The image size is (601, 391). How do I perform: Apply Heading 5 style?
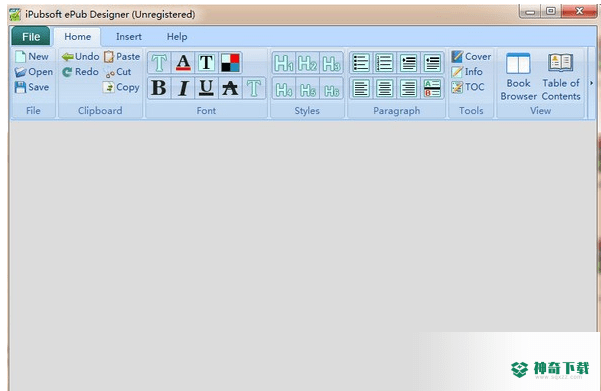307,89
